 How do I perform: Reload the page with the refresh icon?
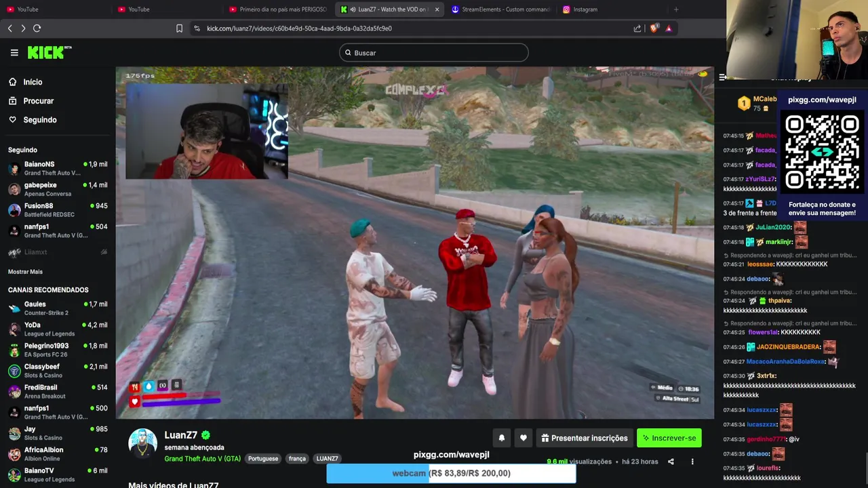(x=37, y=28)
